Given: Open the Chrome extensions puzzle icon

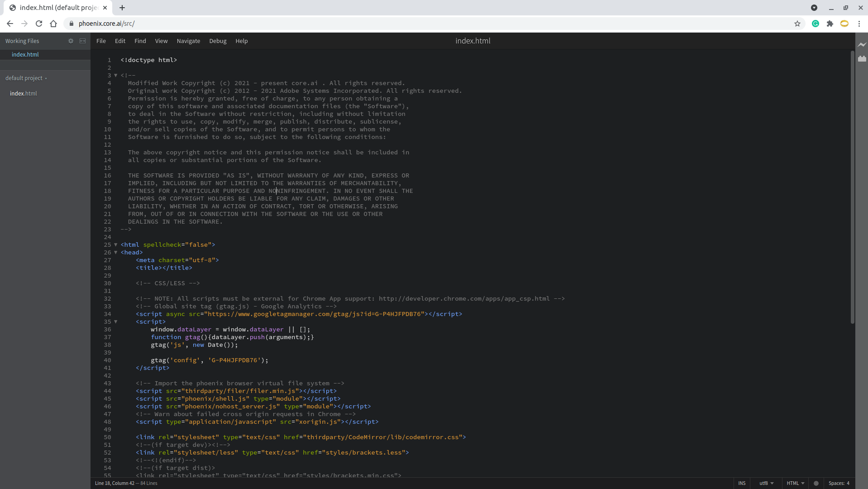Looking at the screenshot, I should coord(830,24).
